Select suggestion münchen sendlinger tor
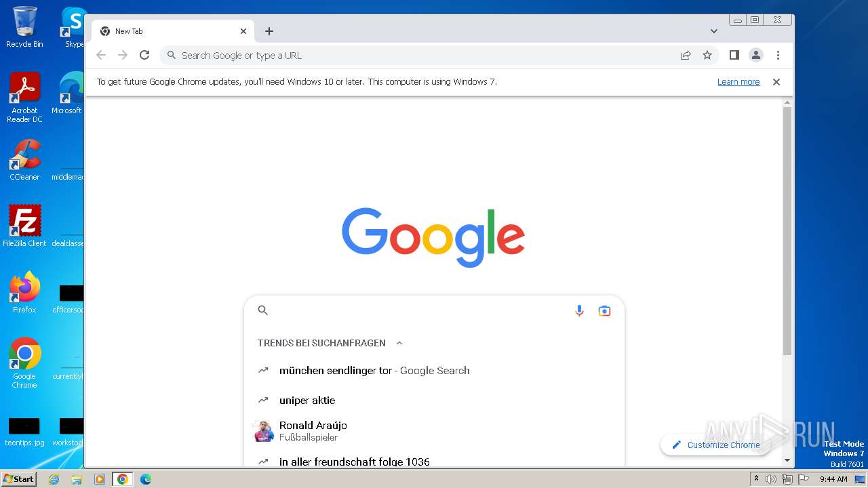Viewport: 868px width, 488px height. tap(434, 371)
